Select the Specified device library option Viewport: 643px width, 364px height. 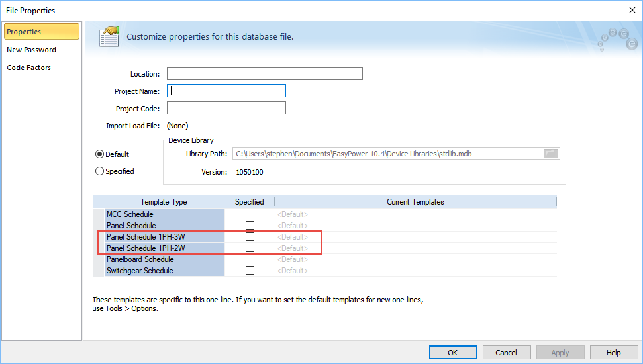click(100, 171)
